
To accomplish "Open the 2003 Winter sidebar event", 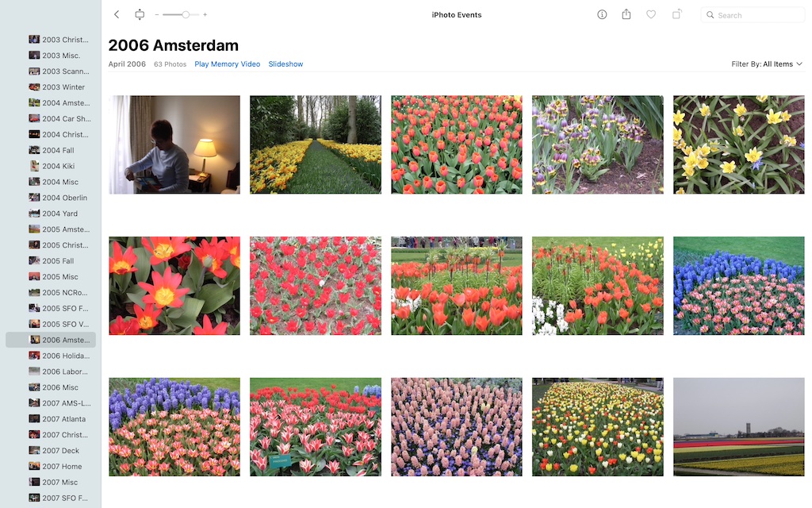I will 63,87.
